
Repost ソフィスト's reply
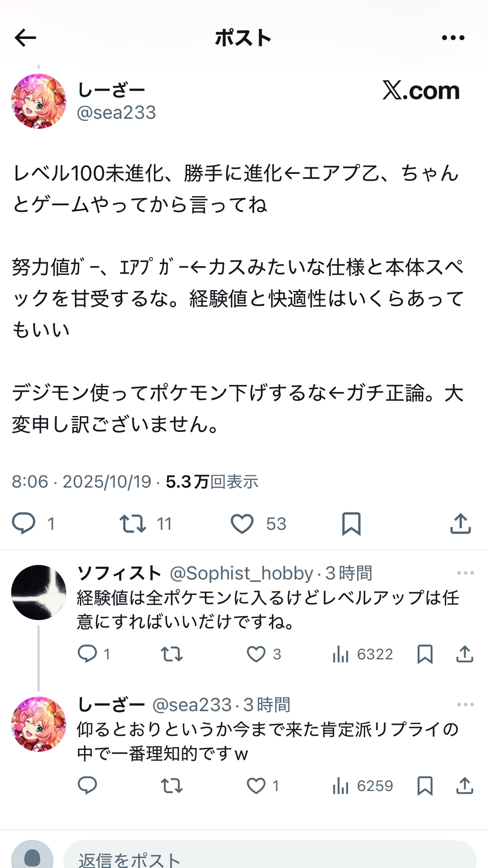tap(172, 654)
